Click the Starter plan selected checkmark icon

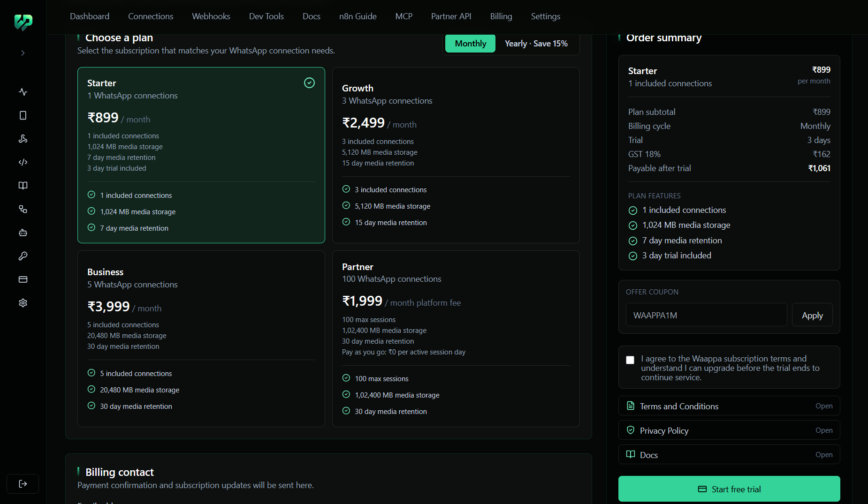click(x=310, y=83)
